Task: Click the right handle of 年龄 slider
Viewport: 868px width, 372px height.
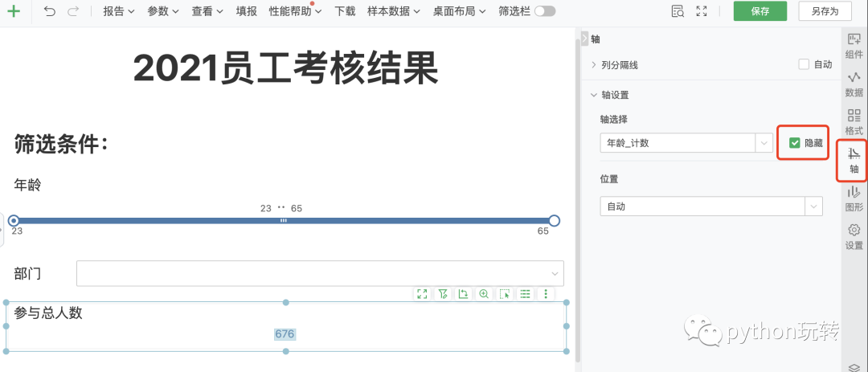Action: [x=554, y=221]
